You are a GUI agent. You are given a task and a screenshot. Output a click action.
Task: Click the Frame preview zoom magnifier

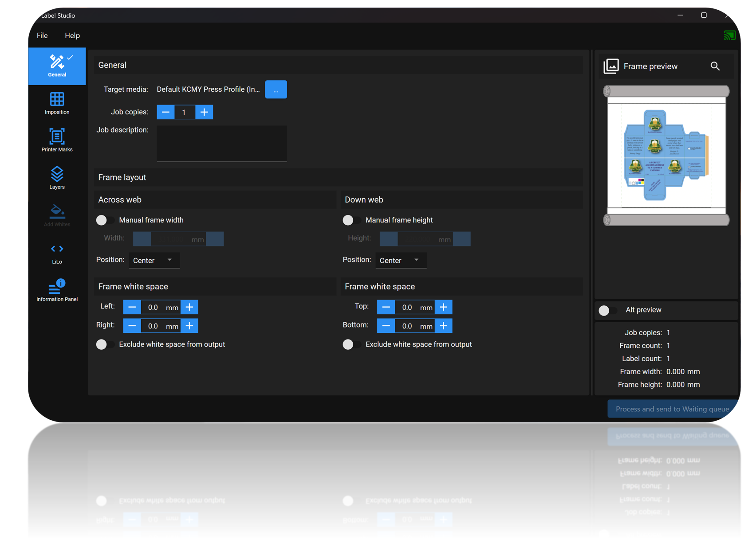(715, 66)
